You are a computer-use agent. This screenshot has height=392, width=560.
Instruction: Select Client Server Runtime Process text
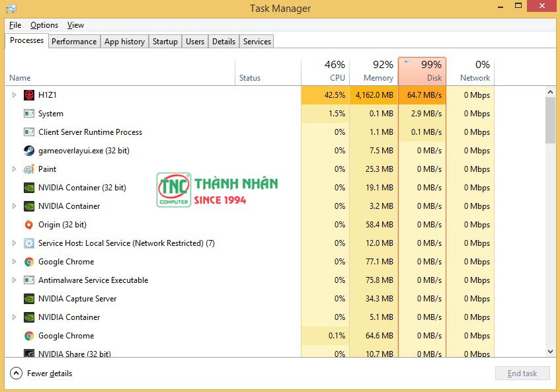coord(90,132)
